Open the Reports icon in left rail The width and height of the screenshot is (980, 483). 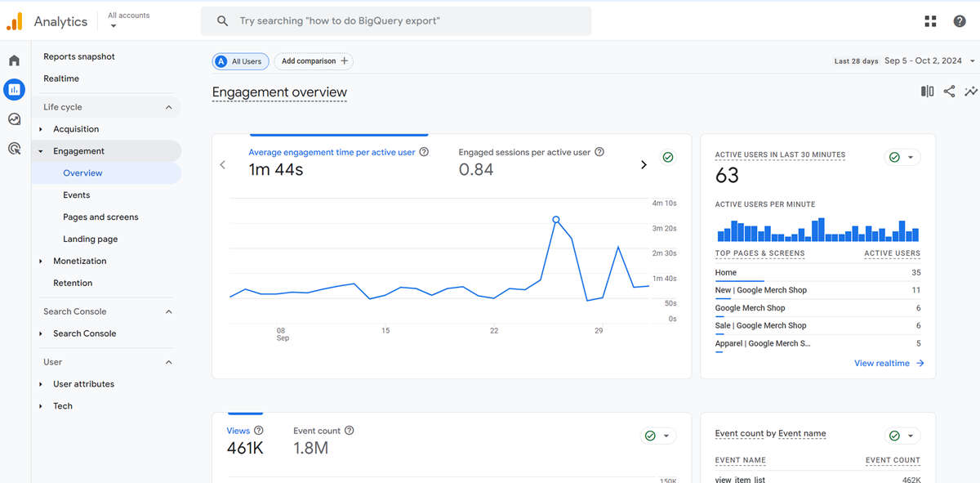[14, 89]
